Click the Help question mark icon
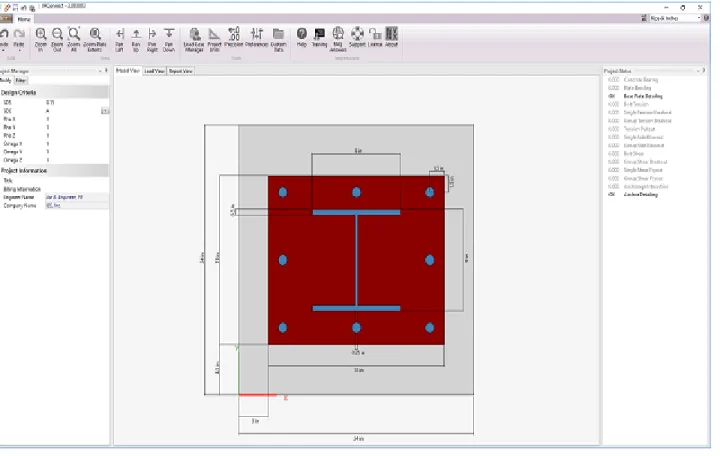 point(302,34)
